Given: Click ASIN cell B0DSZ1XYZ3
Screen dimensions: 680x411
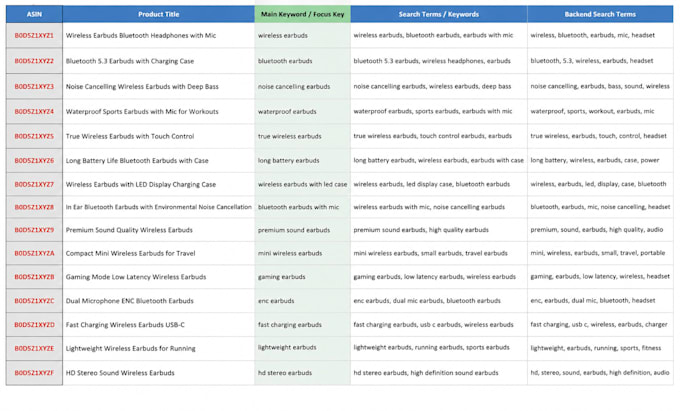Looking at the screenshot, I should coord(34,86).
